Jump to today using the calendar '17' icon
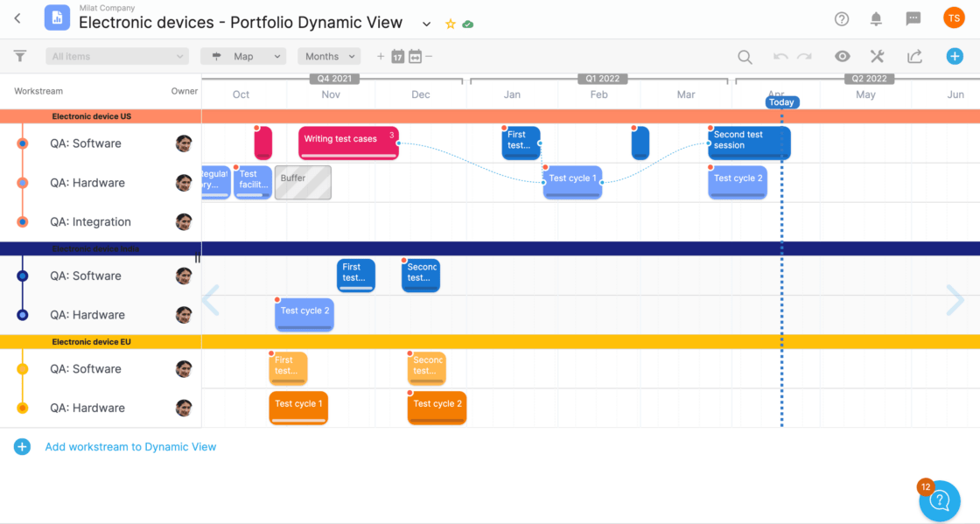980x524 pixels. click(x=397, y=56)
